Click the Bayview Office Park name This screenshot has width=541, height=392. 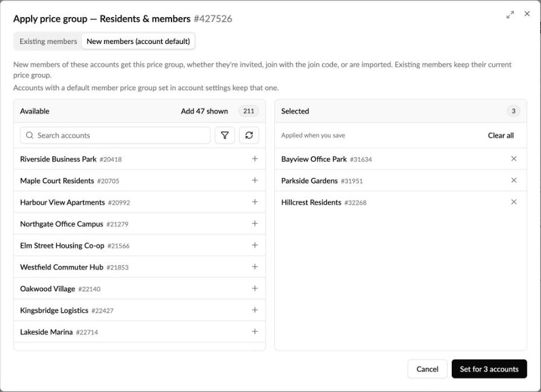click(314, 159)
